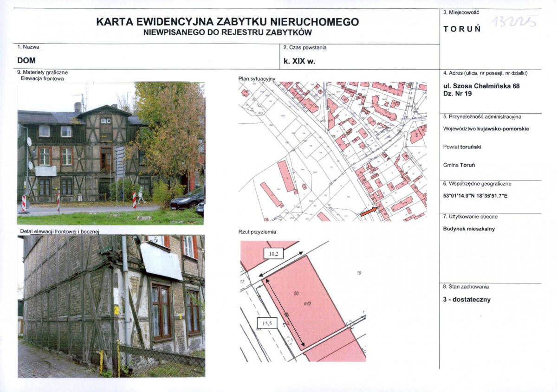Screen dimensions: 557x392
Task: Click the plot number 17 on the floor plan
Action: point(243,282)
